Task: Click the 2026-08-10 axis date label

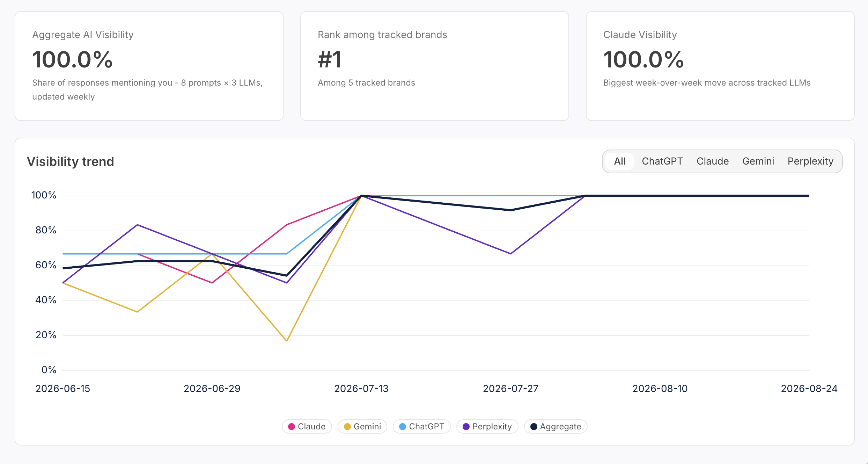Action: point(660,389)
